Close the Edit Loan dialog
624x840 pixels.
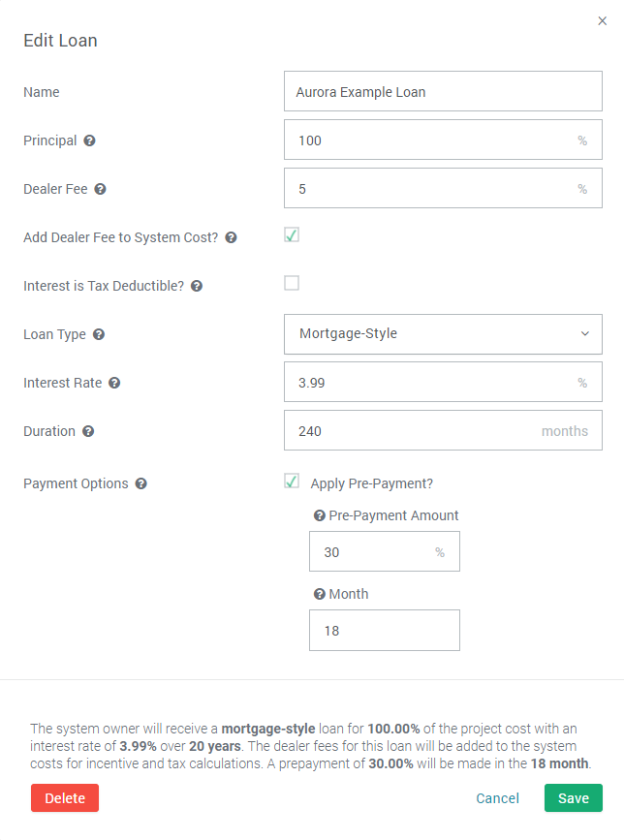603,21
